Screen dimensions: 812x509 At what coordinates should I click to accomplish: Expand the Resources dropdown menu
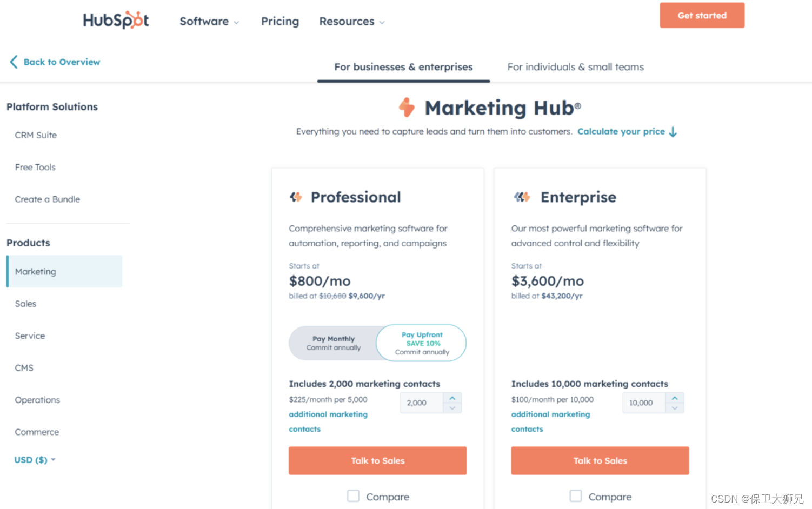352,22
